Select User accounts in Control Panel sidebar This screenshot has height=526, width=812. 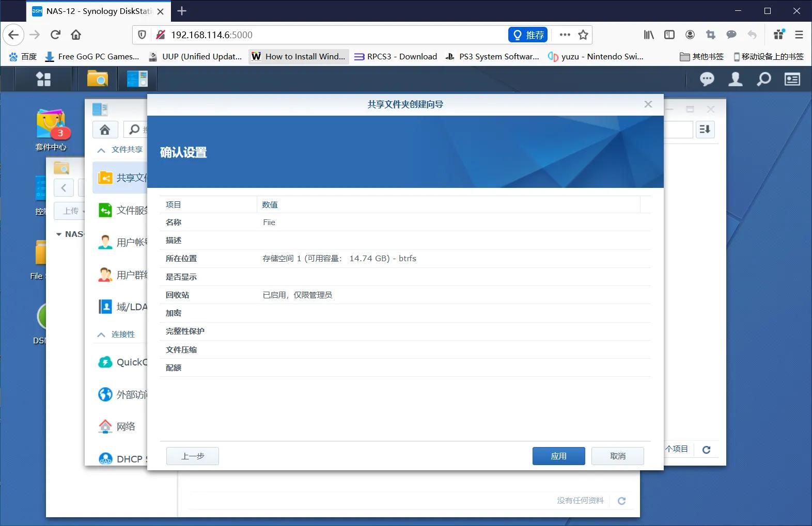point(120,242)
